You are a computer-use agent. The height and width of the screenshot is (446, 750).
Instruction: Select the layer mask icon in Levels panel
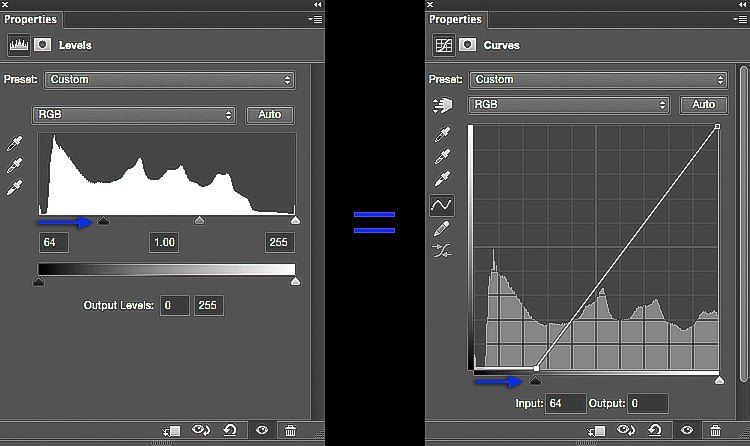pyautogui.click(x=43, y=45)
